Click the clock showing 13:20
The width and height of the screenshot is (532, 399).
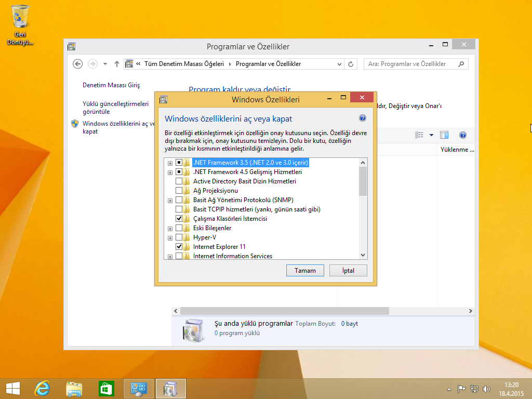point(511,385)
